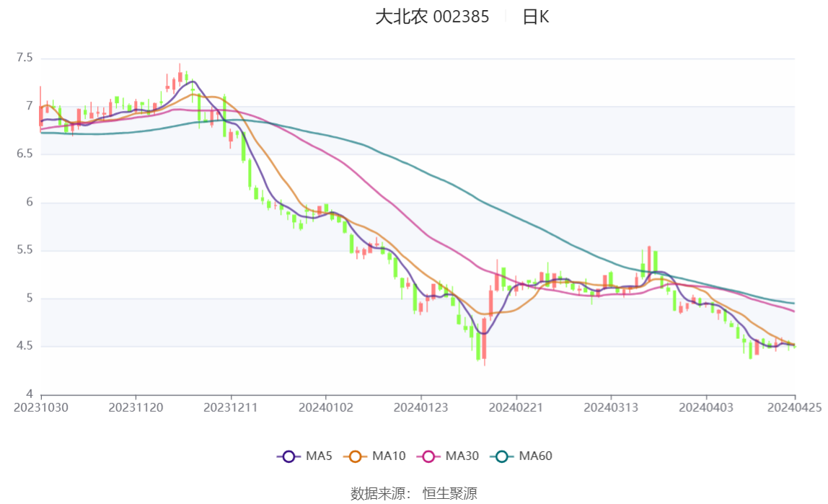This screenshot has height=504, width=828.
Task: Click the chart title 大北农 002385
Action: pyautogui.click(x=432, y=17)
